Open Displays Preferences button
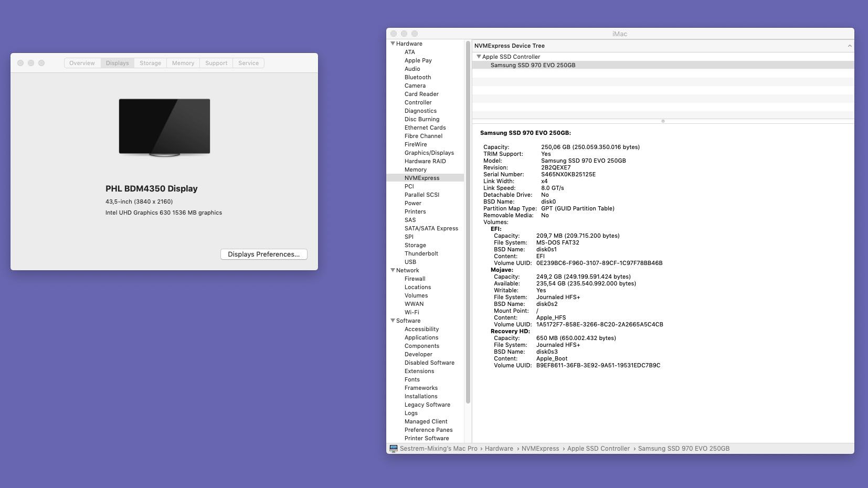This screenshot has height=488, width=868. (x=264, y=254)
